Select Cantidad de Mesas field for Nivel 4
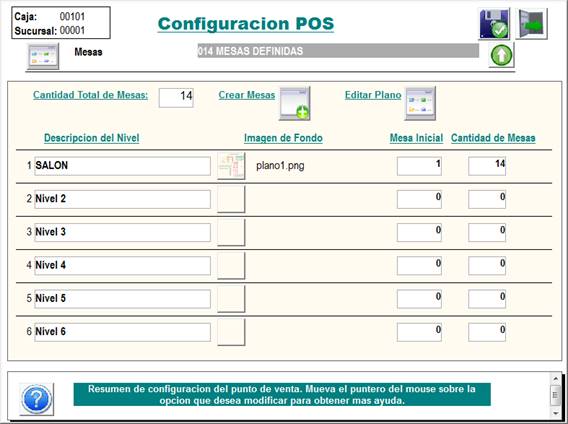This screenshot has height=424, width=568. click(487, 266)
